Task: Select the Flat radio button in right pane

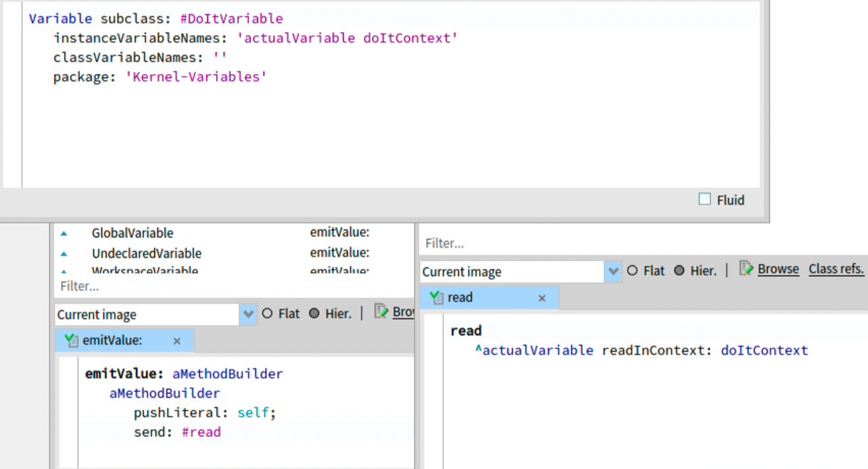Action: (632, 271)
